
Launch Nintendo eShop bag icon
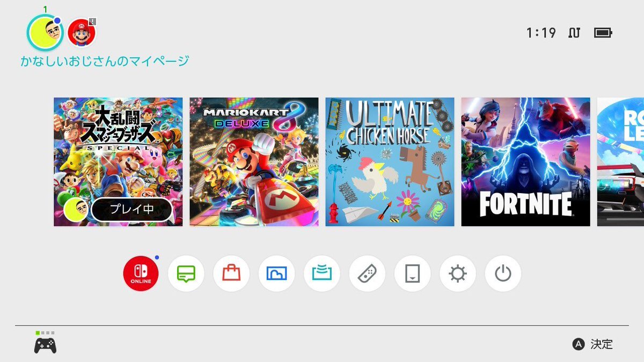coord(231,274)
